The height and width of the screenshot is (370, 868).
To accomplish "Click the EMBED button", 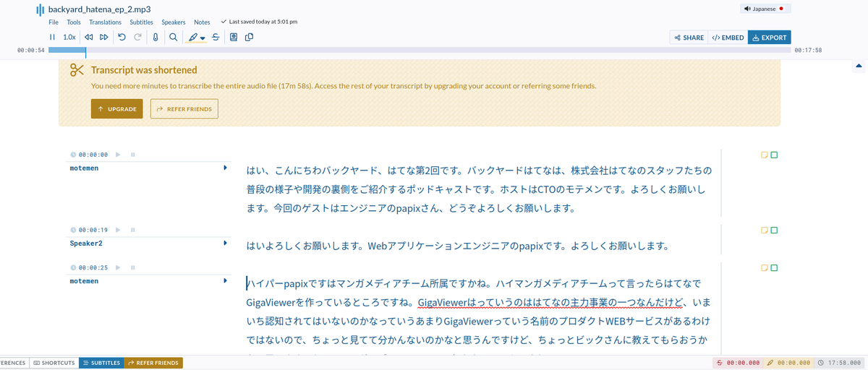I will pos(728,38).
